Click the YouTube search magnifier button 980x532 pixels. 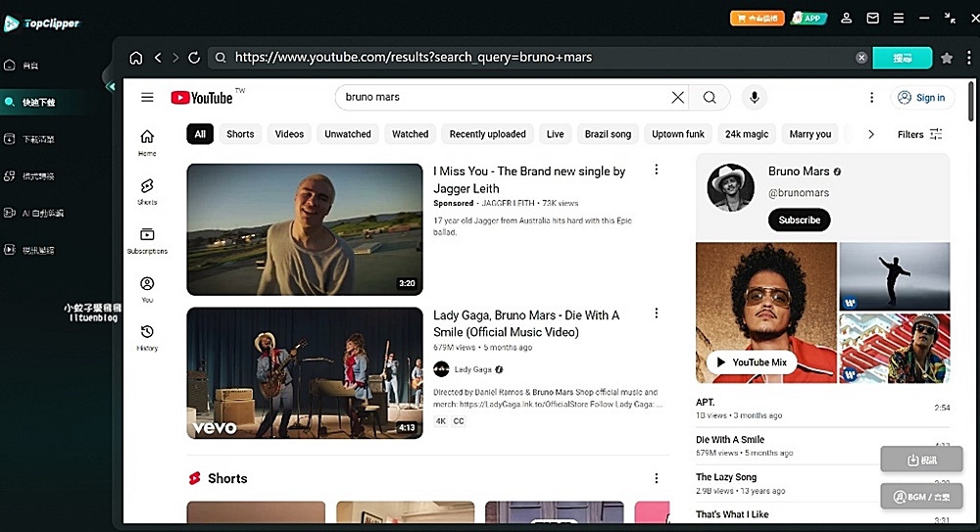tap(710, 97)
